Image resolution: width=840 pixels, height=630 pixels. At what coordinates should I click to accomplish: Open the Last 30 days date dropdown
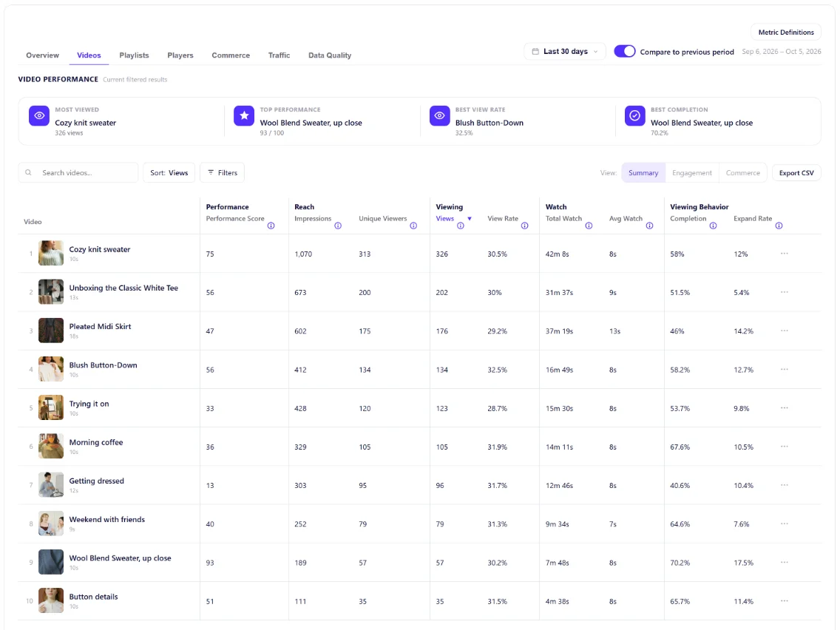pos(565,52)
